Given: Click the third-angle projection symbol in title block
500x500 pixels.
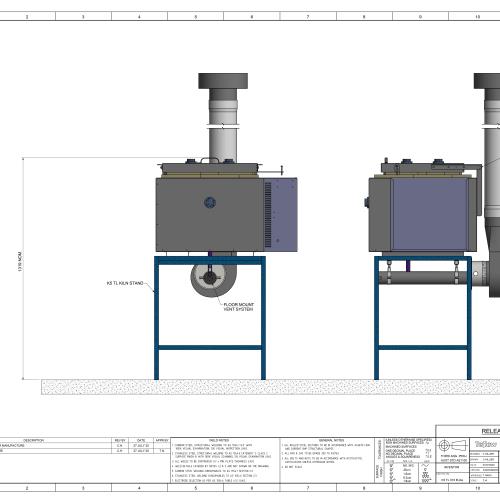Looking at the screenshot, I should (453, 445).
